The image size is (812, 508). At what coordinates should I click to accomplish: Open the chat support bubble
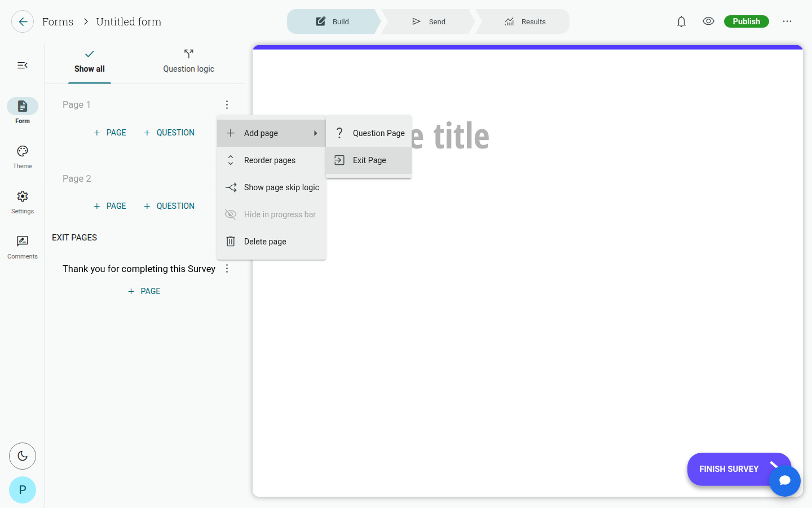coord(785,481)
